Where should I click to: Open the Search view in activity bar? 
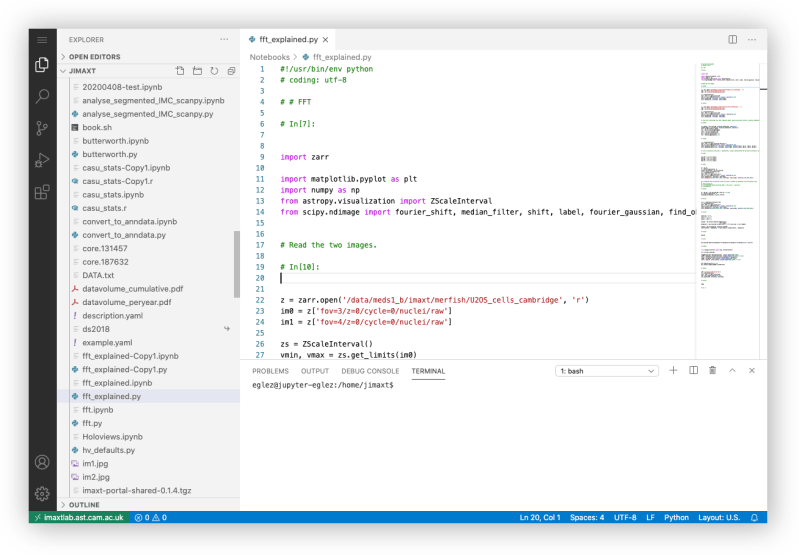[42, 96]
